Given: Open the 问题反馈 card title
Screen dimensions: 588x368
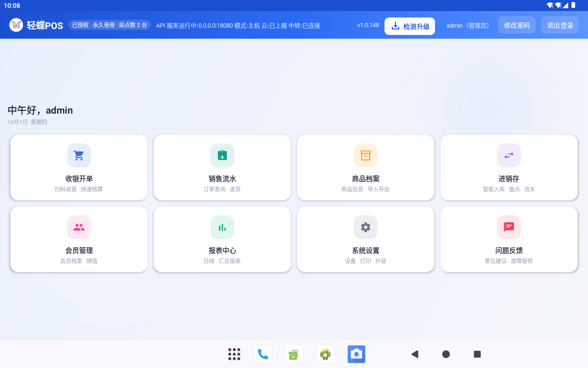Looking at the screenshot, I should pos(509,251).
